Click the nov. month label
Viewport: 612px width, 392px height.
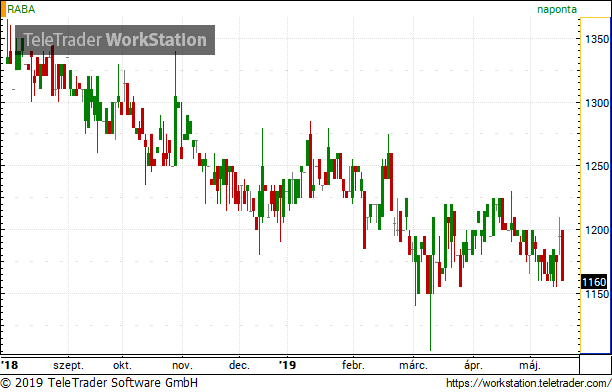(182, 365)
